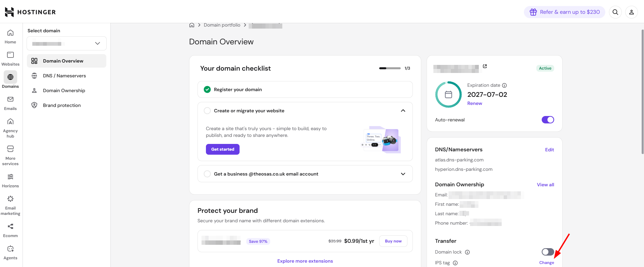The image size is (644, 267).
Task: Click the breadcrumb home icon
Action: (192, 25)
